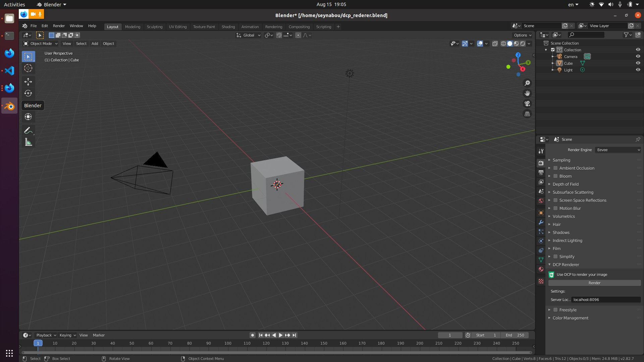Open the Material properties tab icon

click(x=541, y=269)
